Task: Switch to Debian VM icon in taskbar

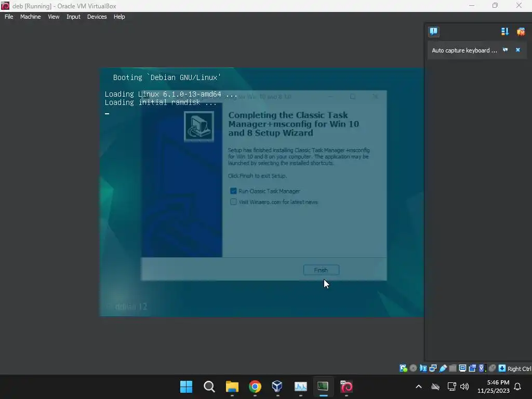Action: click(347, 387)
